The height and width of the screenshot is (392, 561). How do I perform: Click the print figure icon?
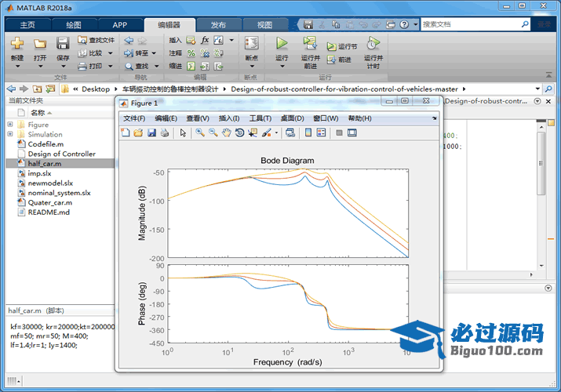[x=165, y=133]
